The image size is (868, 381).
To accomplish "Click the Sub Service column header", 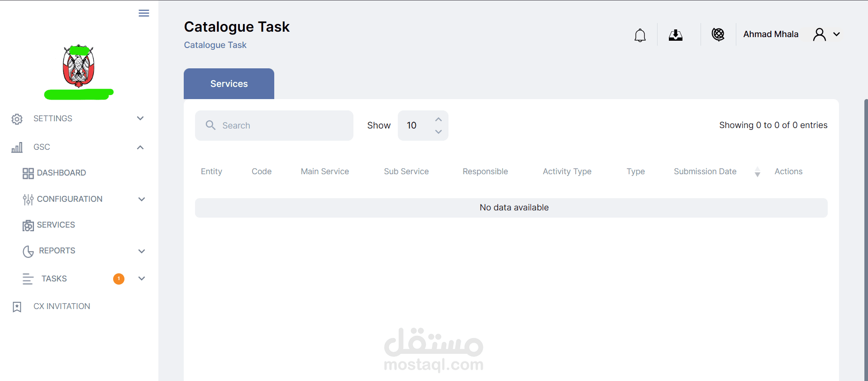I will tap(406, 171).
